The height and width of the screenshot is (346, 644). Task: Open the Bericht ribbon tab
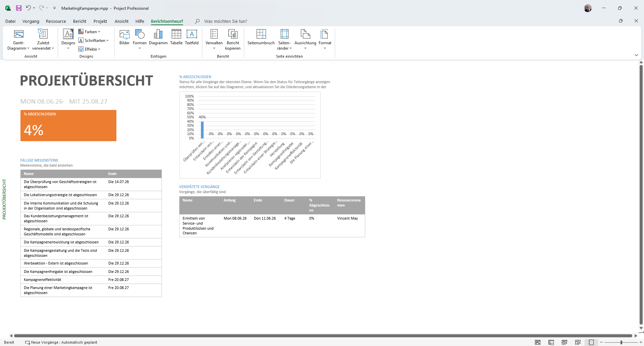click(x=79, y=21)
